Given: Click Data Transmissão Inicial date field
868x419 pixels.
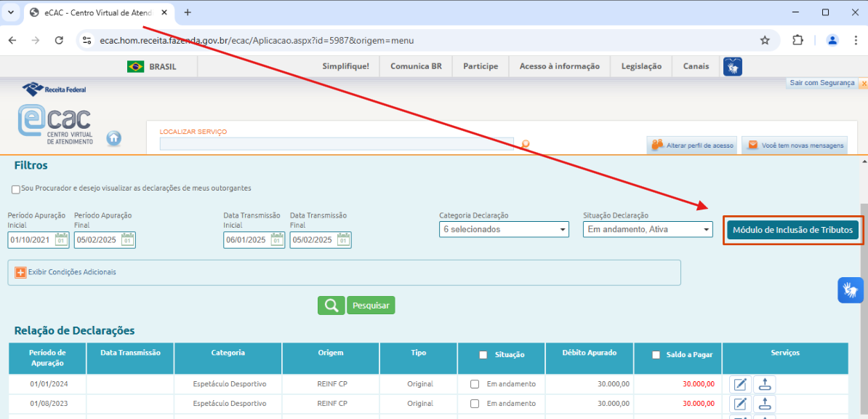Looking at the screenshot, I should pos(247,240).
